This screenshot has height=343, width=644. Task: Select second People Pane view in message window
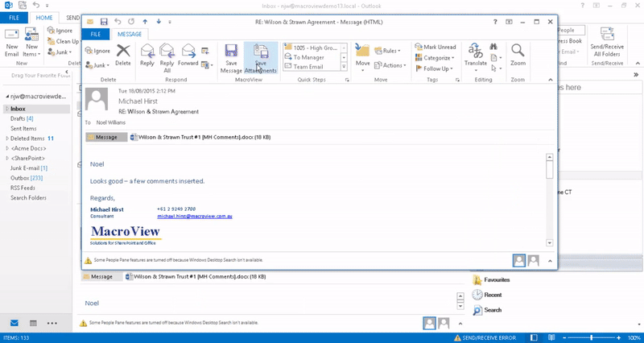pyautogui.click(x=533, y=260)
